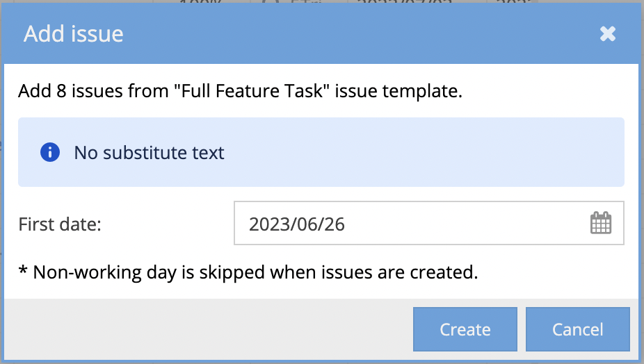Click the blue dialog header bar
This screenshot has width=644, height=364.
[348, 34]
